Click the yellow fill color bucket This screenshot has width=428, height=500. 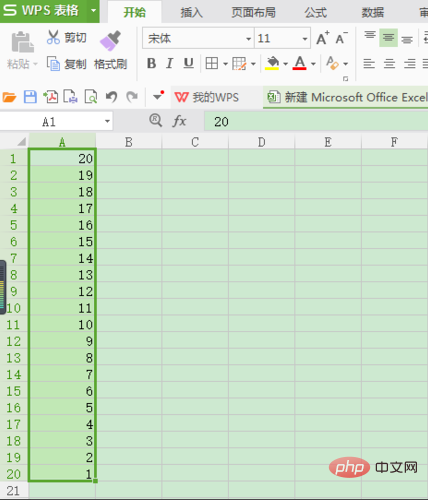[272, 63]
